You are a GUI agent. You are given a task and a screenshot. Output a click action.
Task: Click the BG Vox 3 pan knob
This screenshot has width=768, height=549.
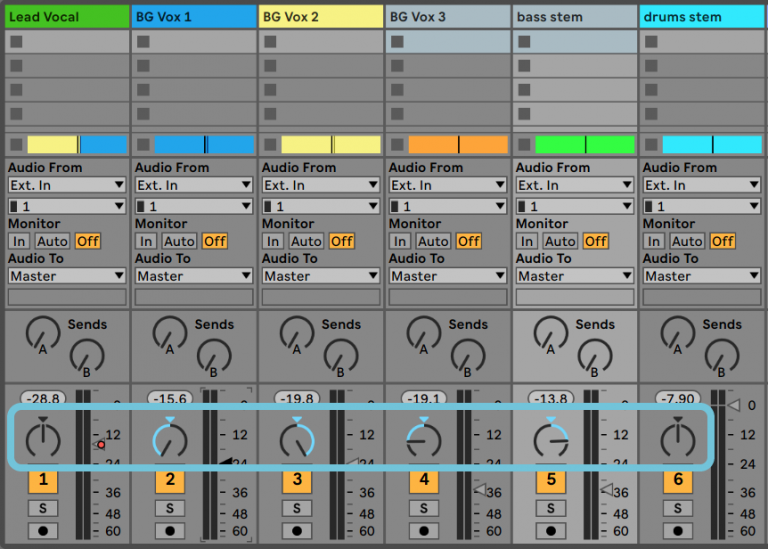coord(424,440)
